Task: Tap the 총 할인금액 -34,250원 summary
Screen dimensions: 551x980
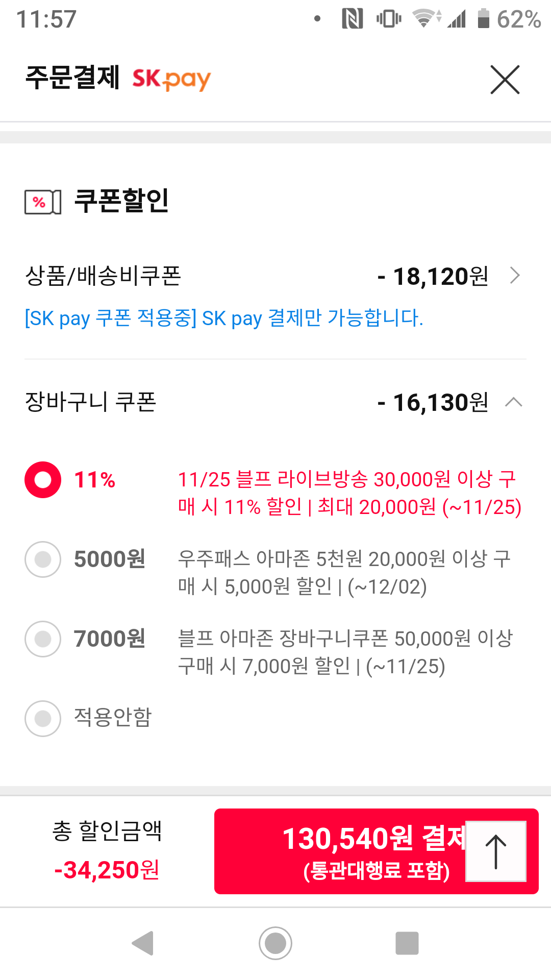Action: click(x=107, y=851)
